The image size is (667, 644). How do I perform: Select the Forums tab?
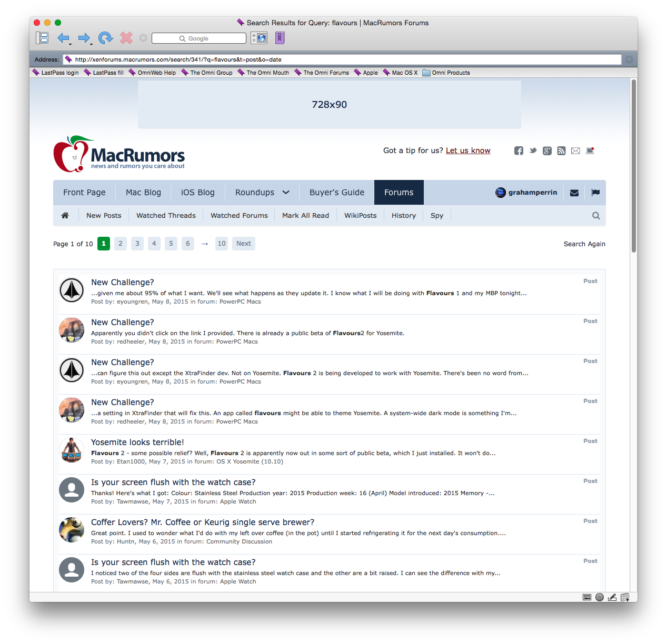[x=399, y=193]
